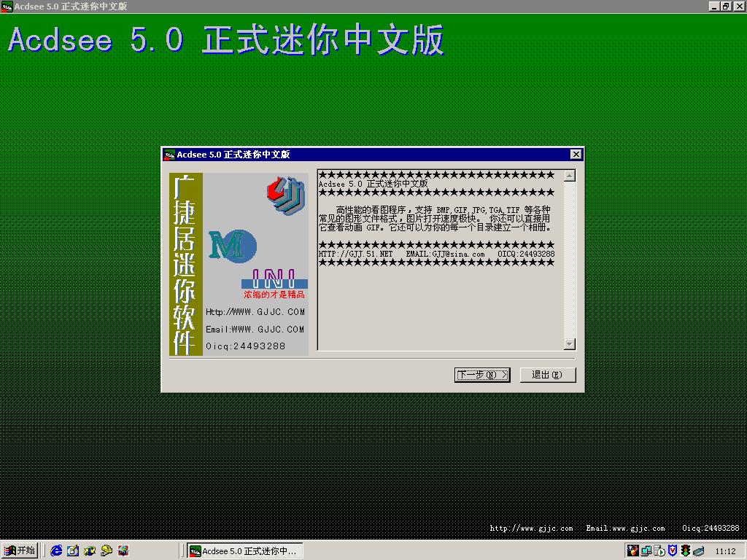Click the 下一步(N) next button

(482, 375)
